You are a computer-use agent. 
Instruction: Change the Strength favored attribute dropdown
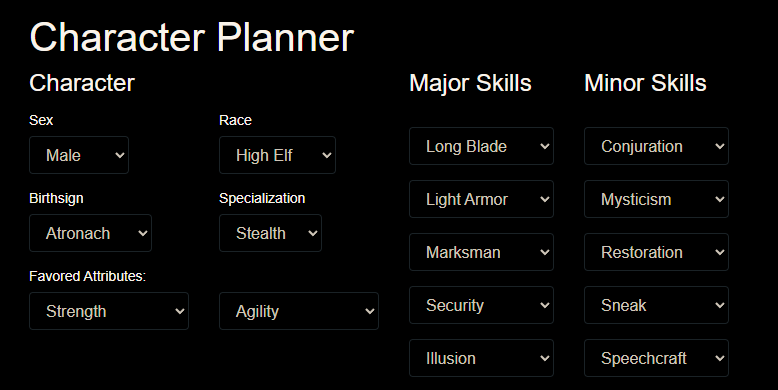tap(109, 311)
